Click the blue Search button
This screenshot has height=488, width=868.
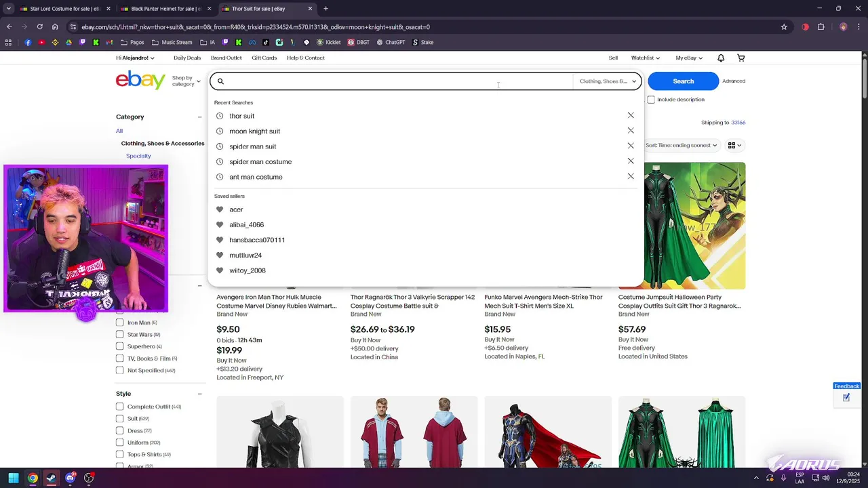(683, 81)
